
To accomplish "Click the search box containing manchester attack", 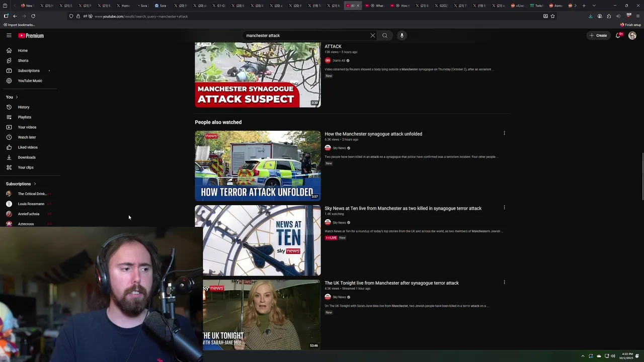I will (x=306, y=36).
